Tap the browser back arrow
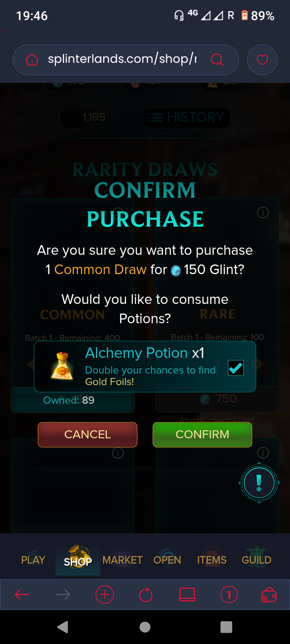 pos(22,594)
